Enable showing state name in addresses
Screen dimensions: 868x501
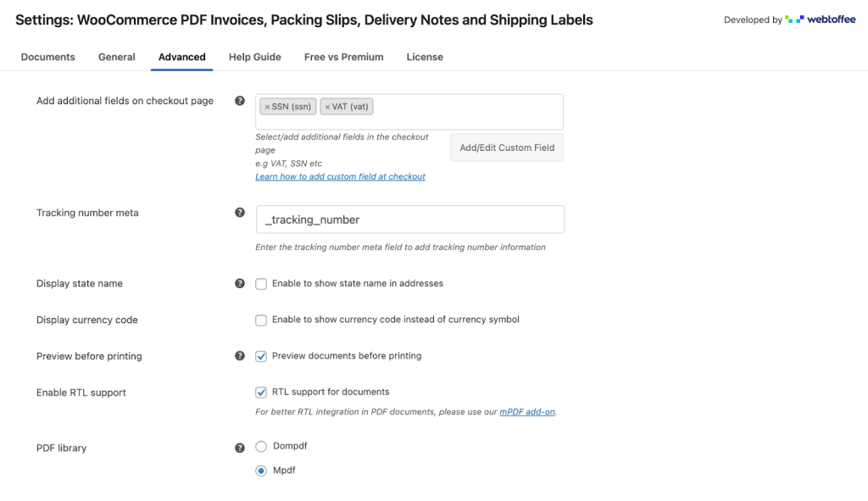(x=261, y=284)
